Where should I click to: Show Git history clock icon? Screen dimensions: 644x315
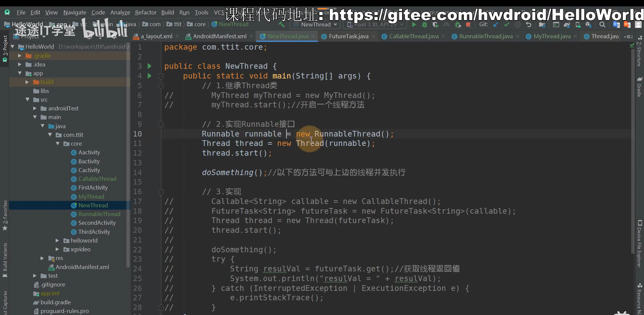[x=517, y=24]
